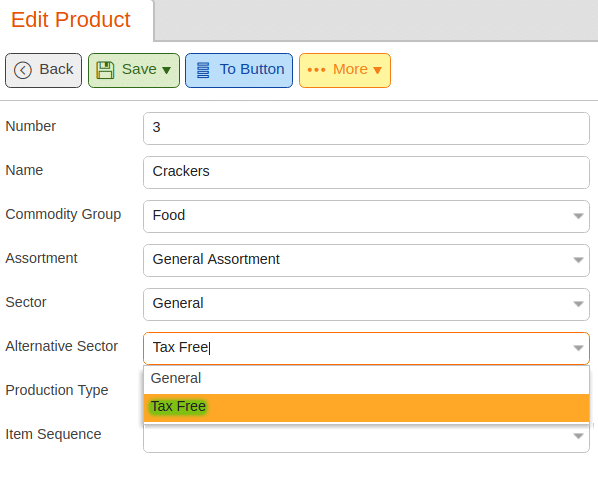The height and width of the screenshot is (477, 598).
Task: Expand the Commodity Group dropdown arrow
Action: (x=578, y=216)
